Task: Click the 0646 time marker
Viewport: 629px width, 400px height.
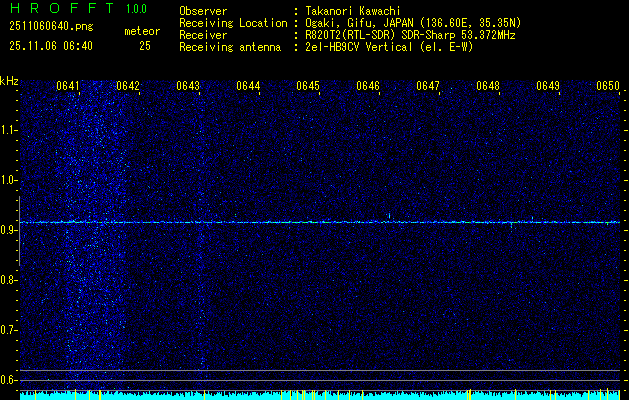Action: coord(368,86)
